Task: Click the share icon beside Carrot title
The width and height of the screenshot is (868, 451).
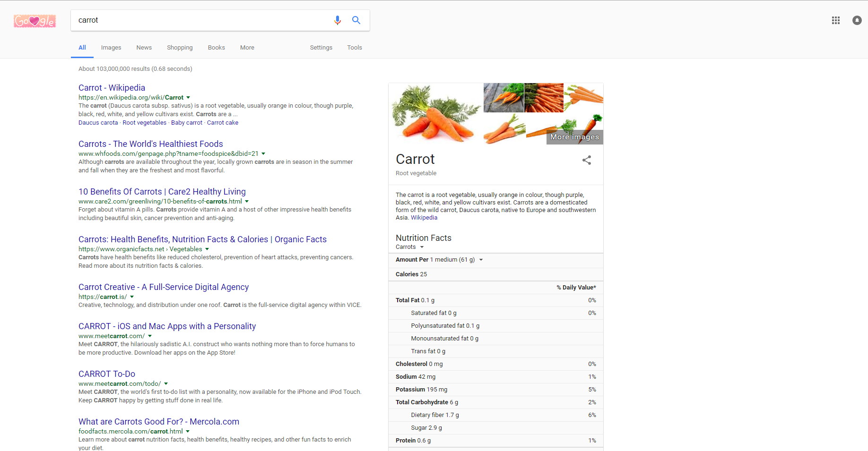Action: (x=586, y=160)
